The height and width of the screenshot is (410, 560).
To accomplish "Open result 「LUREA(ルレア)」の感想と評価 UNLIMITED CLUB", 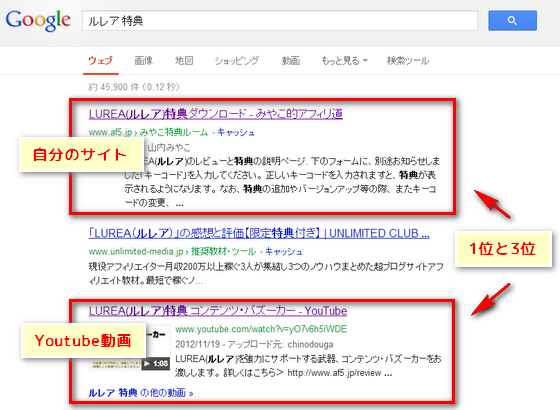I will tap(259, 234).
